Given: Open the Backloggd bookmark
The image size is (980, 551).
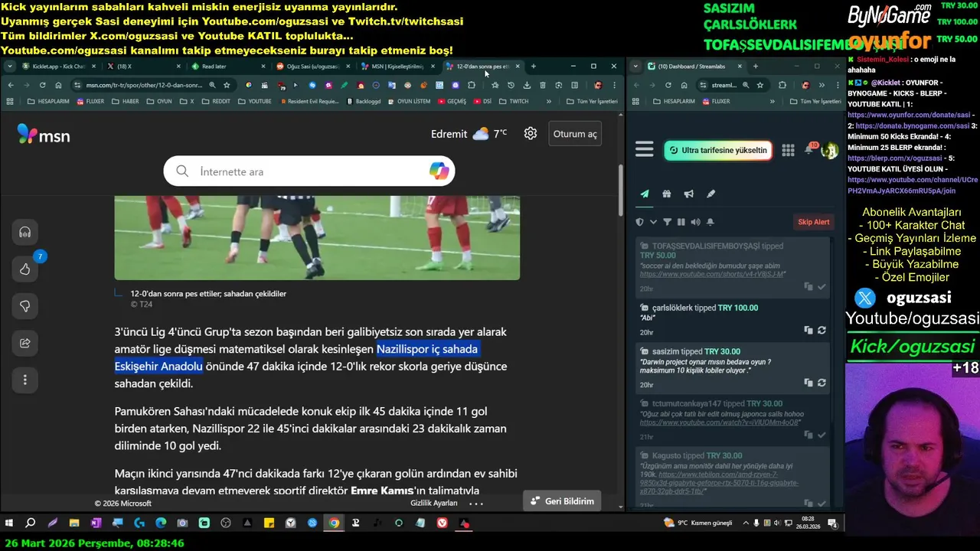Looking at the screenshot, I should [x=364, y=101].
